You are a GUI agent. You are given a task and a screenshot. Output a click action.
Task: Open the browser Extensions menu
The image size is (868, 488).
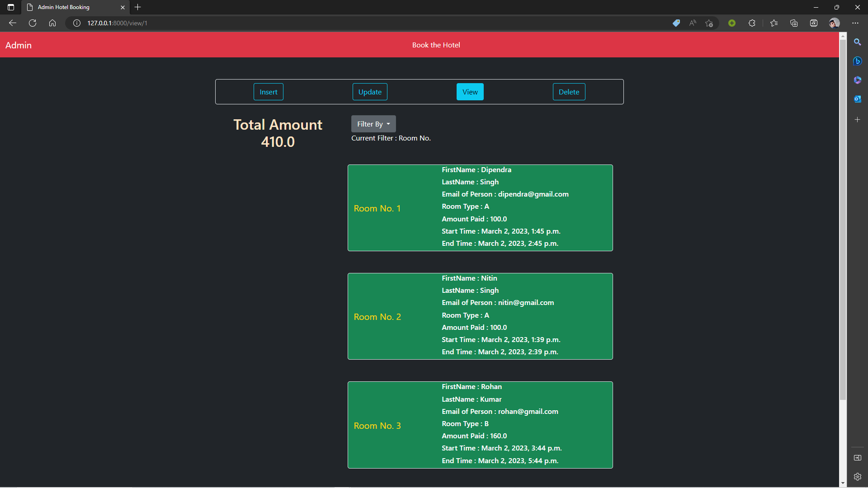pyautogui.click(x=752, y=23)
